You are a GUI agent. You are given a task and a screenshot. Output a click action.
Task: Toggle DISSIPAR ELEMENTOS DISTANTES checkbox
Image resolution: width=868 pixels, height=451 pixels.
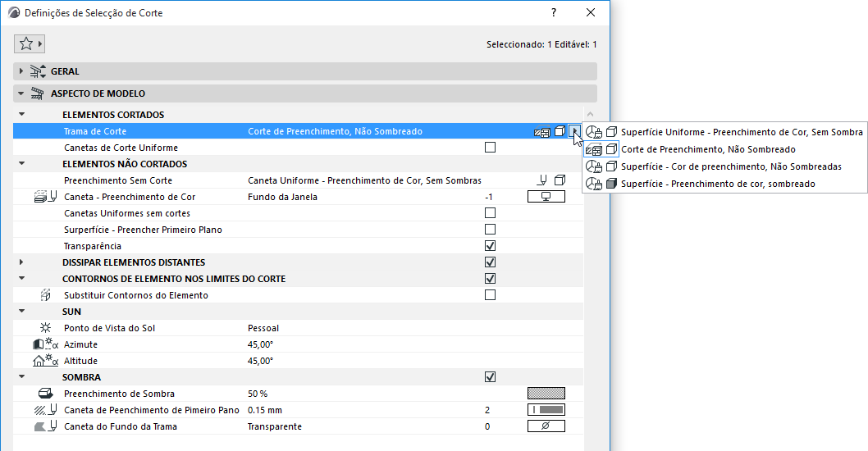point(490,262)
